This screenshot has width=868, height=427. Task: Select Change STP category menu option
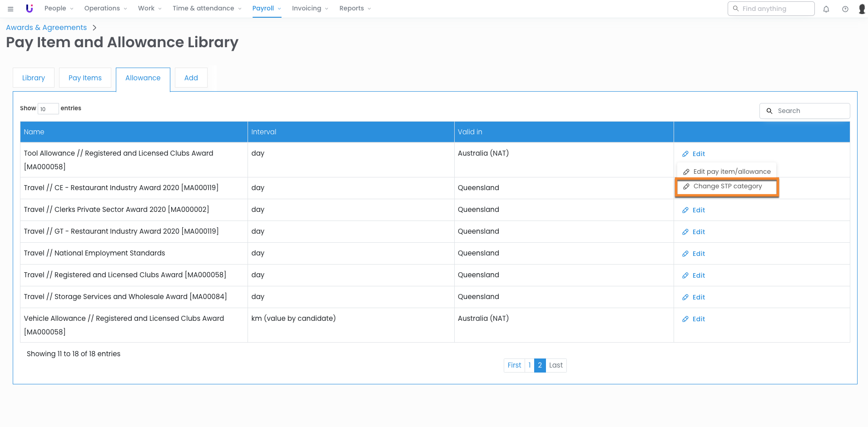coord(727,187)
